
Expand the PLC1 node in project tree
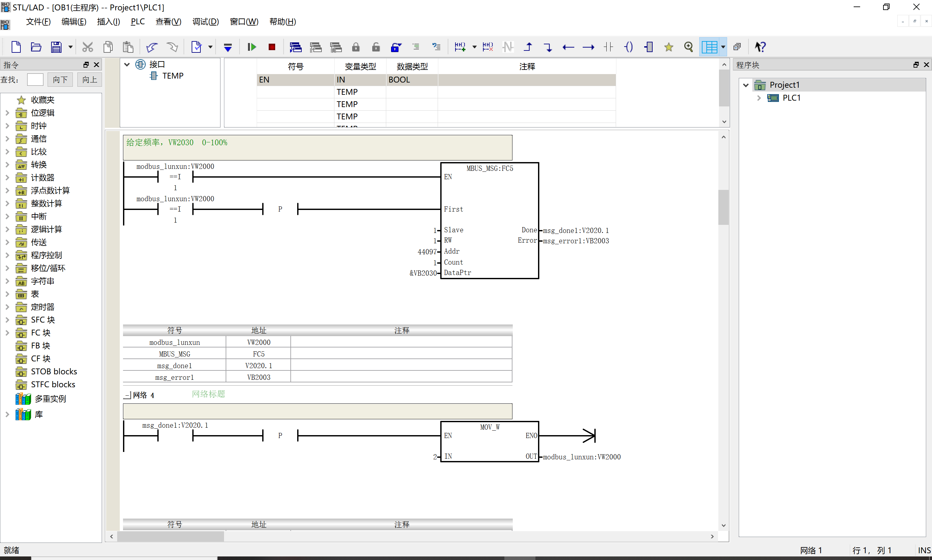click(x=759, y=98)
